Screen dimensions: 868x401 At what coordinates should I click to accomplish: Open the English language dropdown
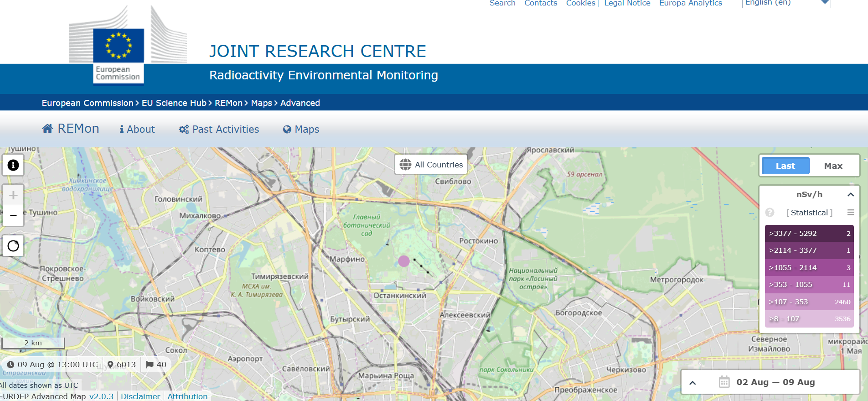click(x=786, y=3)
